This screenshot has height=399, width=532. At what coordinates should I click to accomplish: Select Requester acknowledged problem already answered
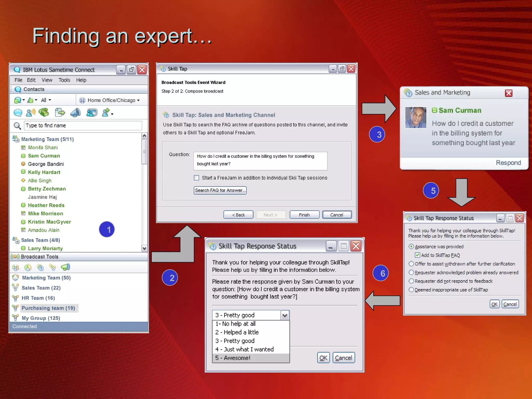coord(411,272)
